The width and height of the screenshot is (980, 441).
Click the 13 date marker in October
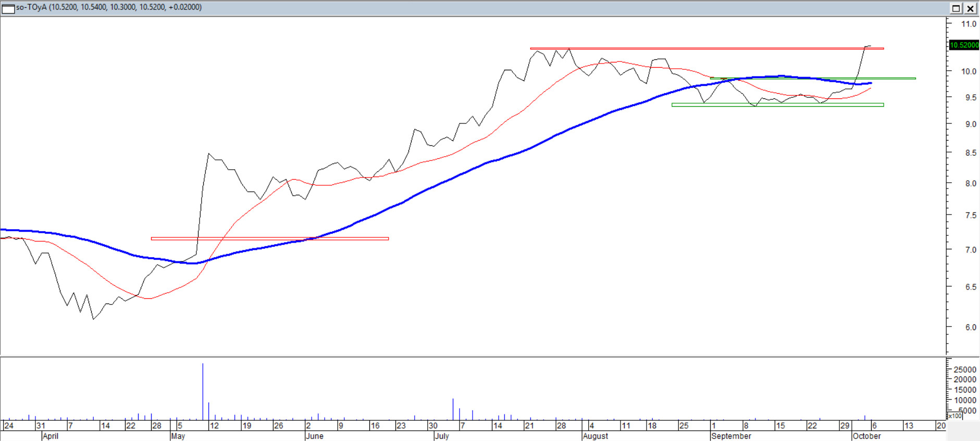click(909, 425)
